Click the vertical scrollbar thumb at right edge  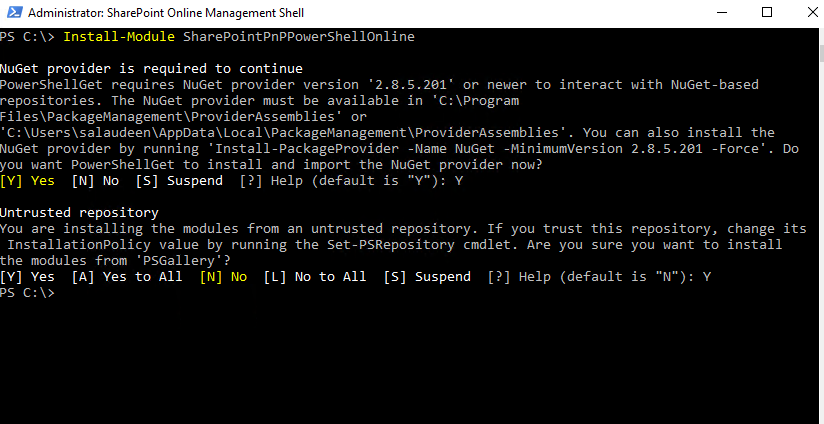point(821,53)
